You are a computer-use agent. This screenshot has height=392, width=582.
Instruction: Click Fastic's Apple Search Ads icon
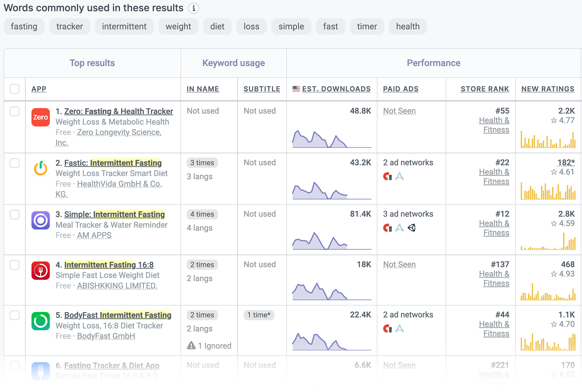pyautogui.click(x=399, y=176)
